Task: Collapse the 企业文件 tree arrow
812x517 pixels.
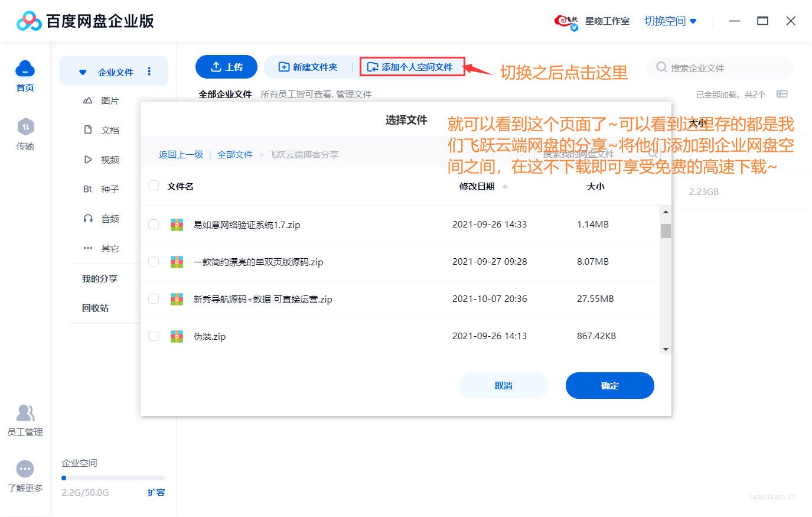Action: pyautogui.click(x=83, y=72)
